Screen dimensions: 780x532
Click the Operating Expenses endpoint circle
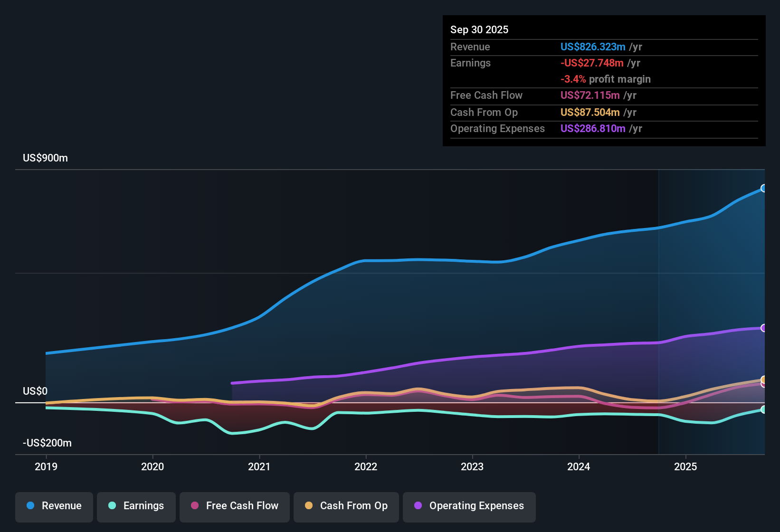[763, 328]
